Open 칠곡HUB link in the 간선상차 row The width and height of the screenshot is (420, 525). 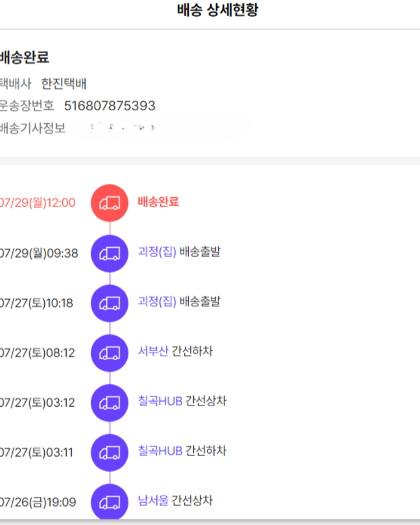pyautogui.click(x=160, y=402)
